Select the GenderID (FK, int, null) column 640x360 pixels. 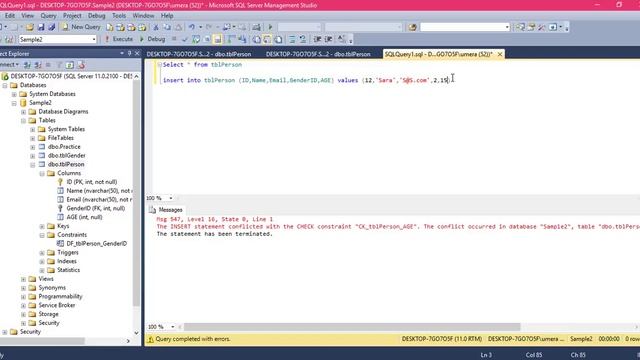coord(96,208)
